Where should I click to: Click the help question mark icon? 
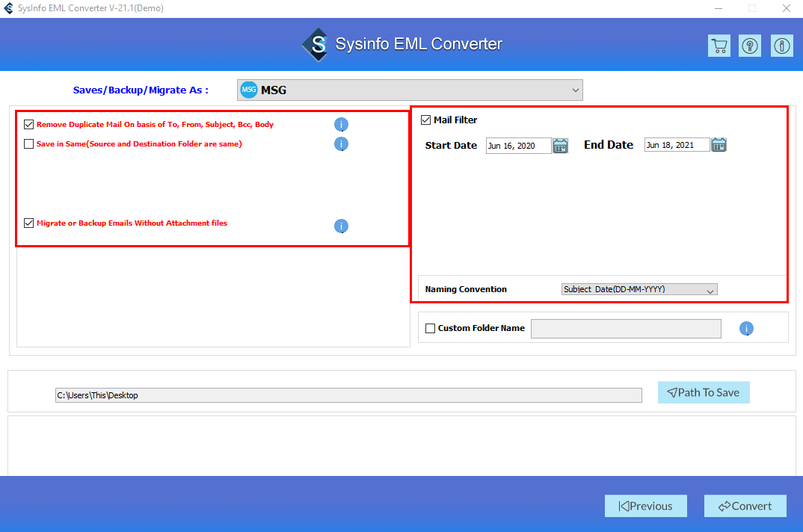click(749, 45)
